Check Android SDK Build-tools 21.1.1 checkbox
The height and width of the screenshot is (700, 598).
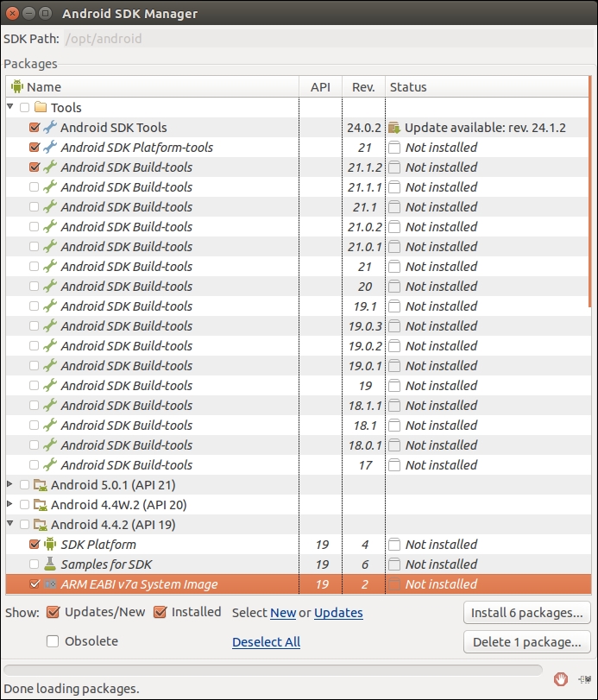click(34, 187)
